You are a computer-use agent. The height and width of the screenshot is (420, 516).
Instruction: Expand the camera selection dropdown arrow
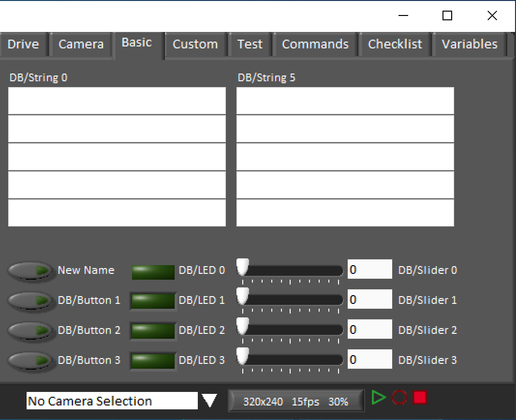point(209,401)
